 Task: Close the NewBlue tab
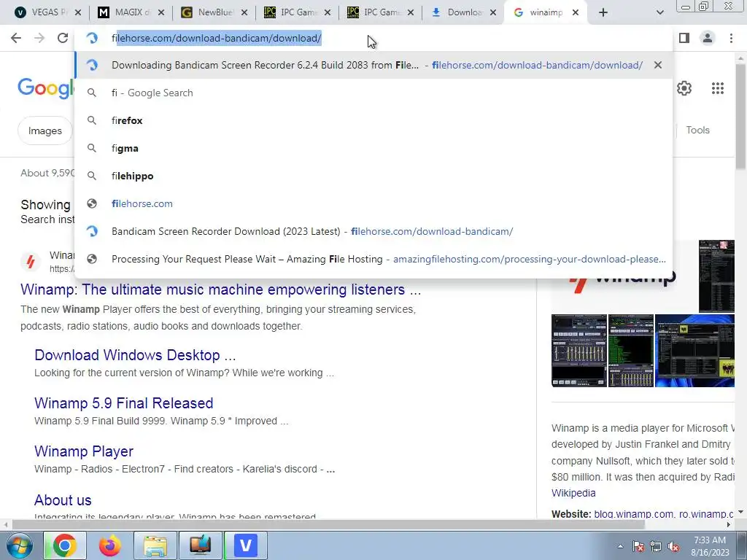click(244, 12)
